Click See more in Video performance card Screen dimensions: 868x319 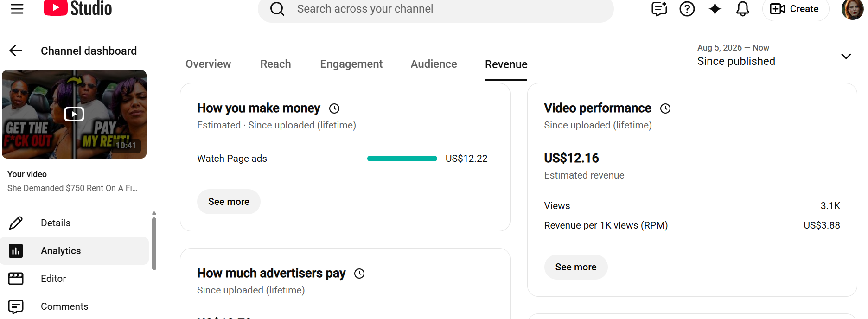tap(575, 267)
